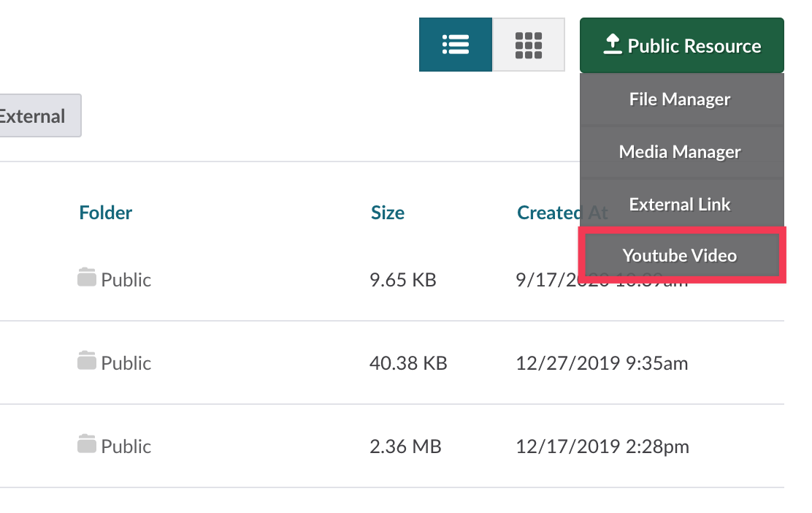This screenshot has width=812, height=513.
Task: Choose Media Manager from the menu
Action: [x=681, y=152]
